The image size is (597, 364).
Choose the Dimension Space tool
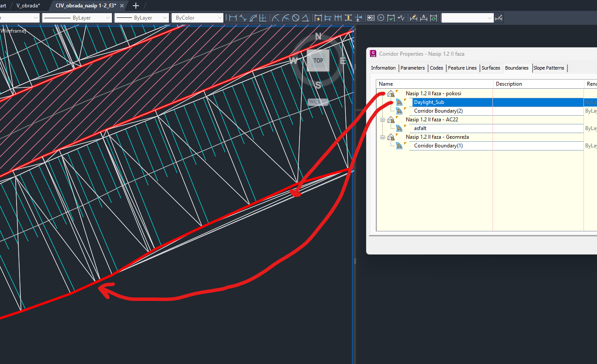(x=348, y=18)
